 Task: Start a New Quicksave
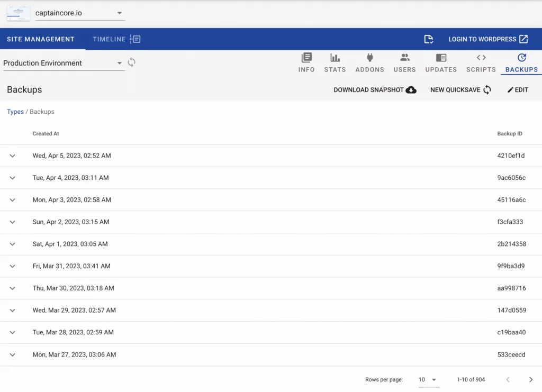pyautogui.click(x=460, y=90)
